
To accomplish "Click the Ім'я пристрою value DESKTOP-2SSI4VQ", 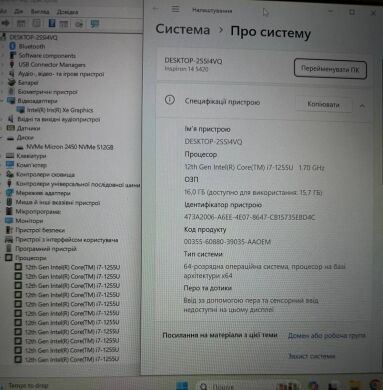I will tap(213, 142).
